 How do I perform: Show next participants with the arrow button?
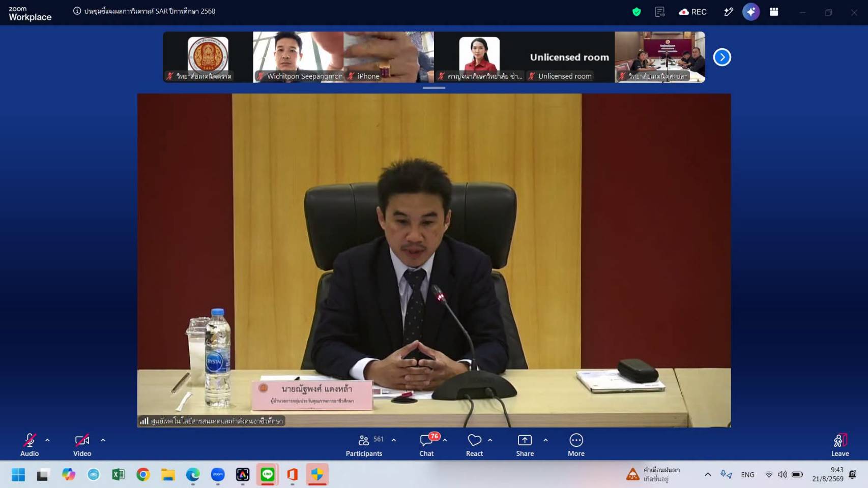[722, 57]
